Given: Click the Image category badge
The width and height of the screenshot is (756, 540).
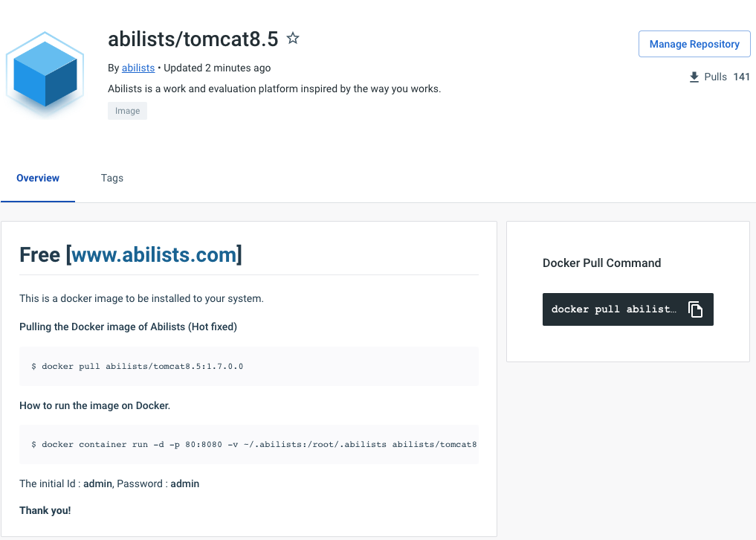Looking at the screenshot, I should 127,111.
